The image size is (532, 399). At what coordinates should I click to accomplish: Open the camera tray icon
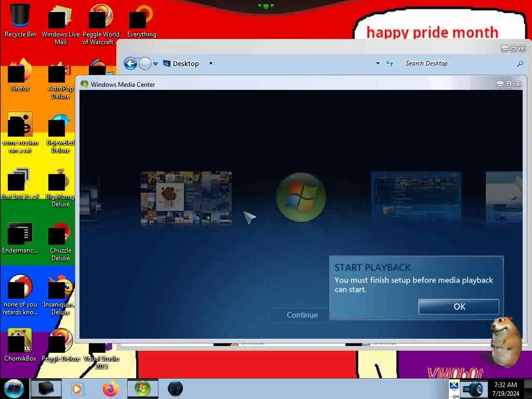[473, 389]
